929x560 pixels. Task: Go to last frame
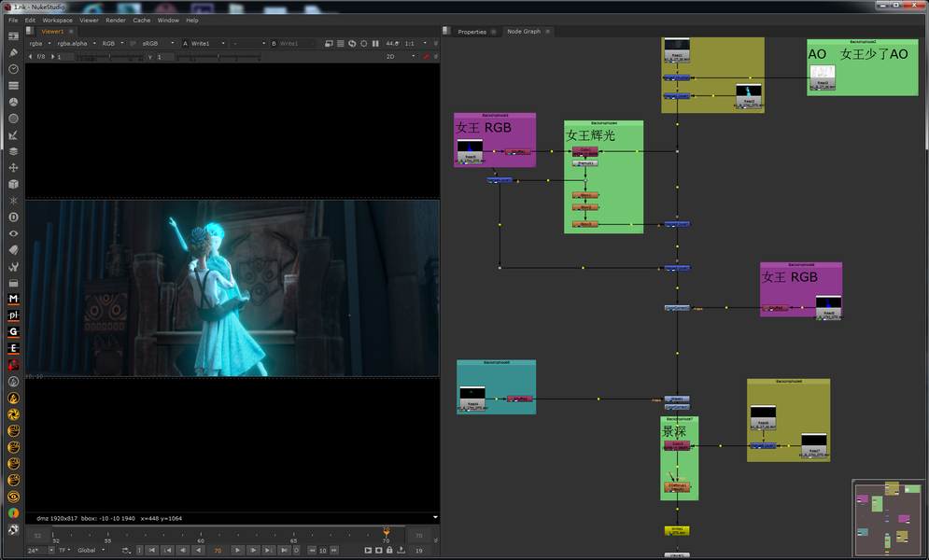pos(284,550)
